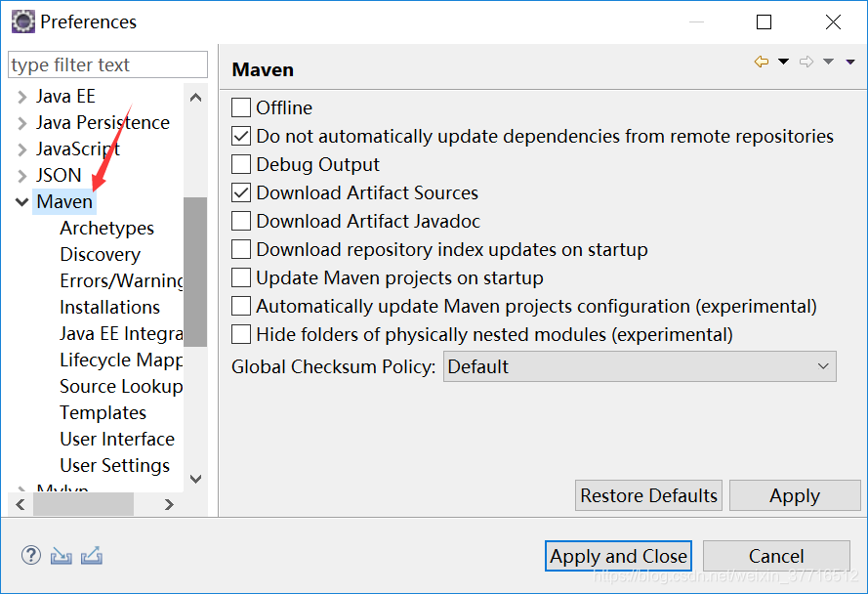The height and width of the screenshot is (594, 868).
Task: Click the back navigation arrow icon
Action: 762,62
